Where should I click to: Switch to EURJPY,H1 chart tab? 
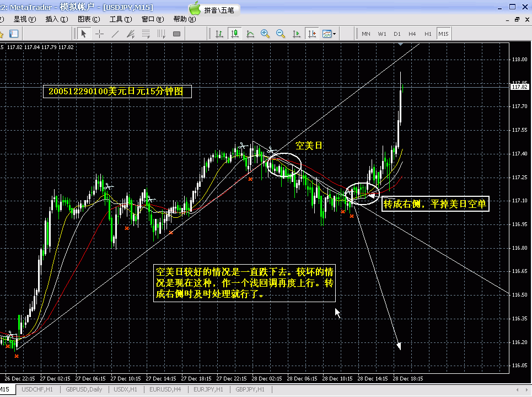[208, 389]
